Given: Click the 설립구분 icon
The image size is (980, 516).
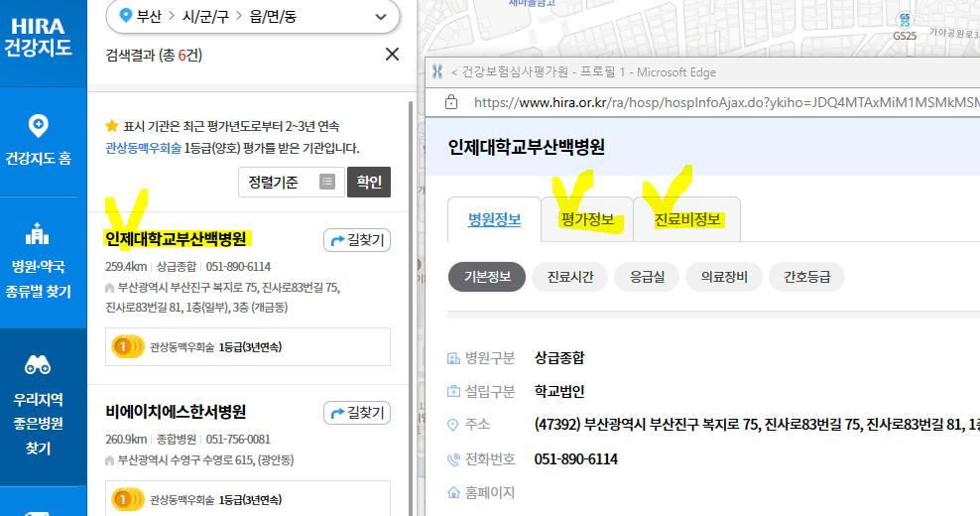Looking at the screenshot, I should 453,392.
